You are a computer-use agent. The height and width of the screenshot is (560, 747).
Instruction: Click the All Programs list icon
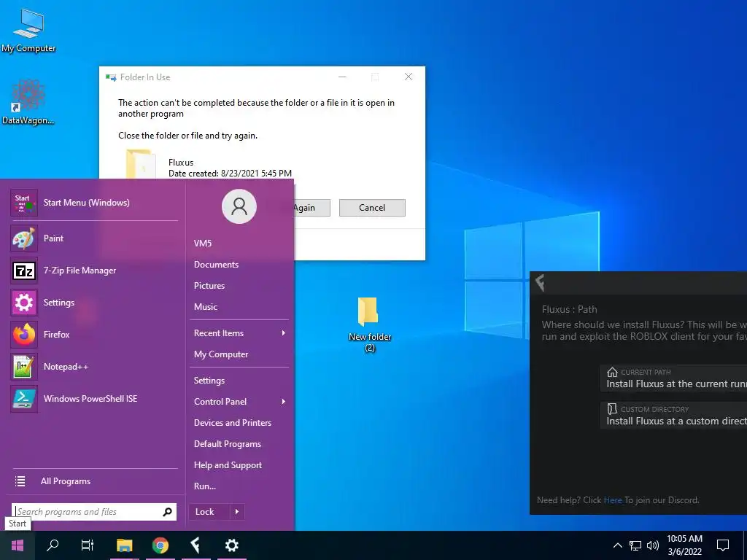(20, 481)
